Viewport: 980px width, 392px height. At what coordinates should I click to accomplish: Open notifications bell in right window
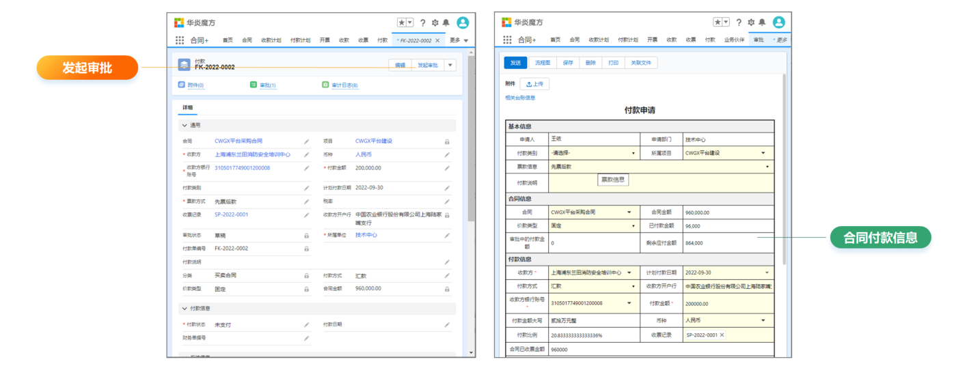761,23
